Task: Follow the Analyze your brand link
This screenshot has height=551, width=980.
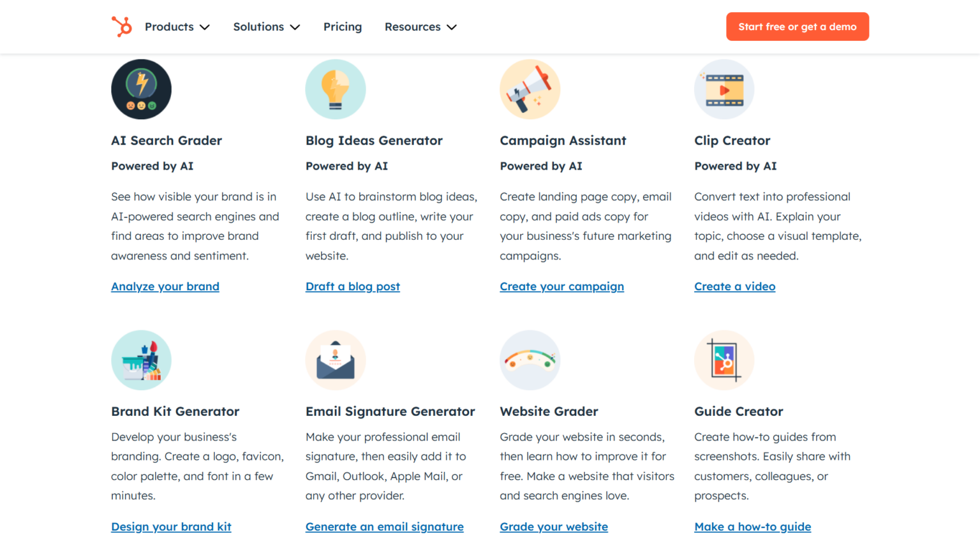Action: [165, 286]
